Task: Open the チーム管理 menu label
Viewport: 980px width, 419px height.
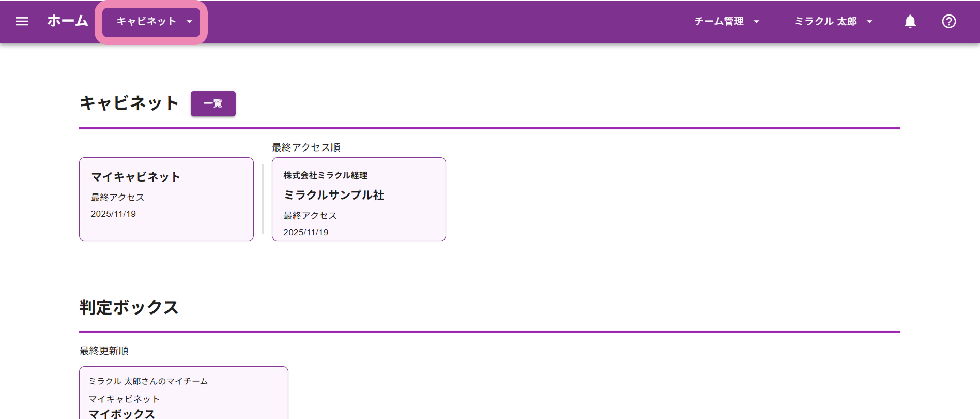Action: pos(718,21)
